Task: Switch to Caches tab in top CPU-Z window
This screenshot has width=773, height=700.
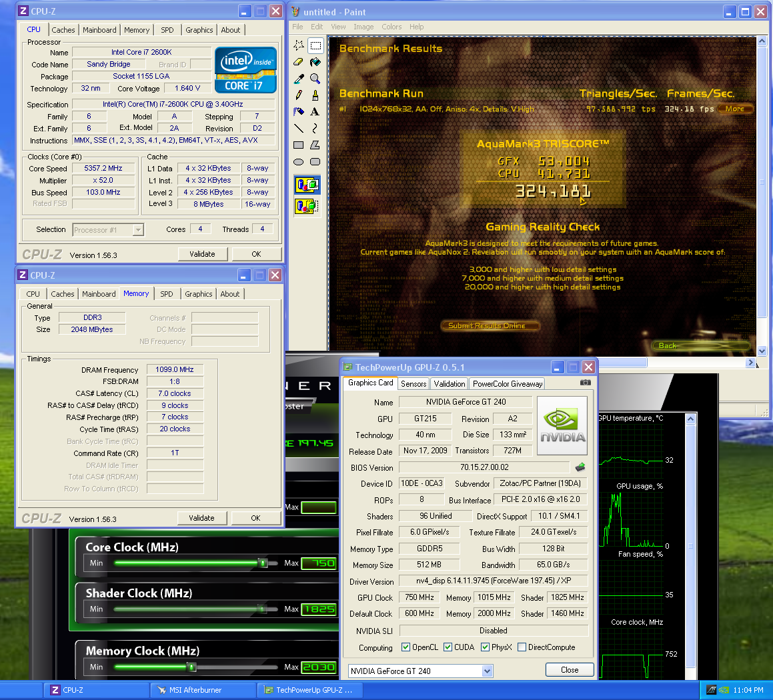Action: [63, 30]
